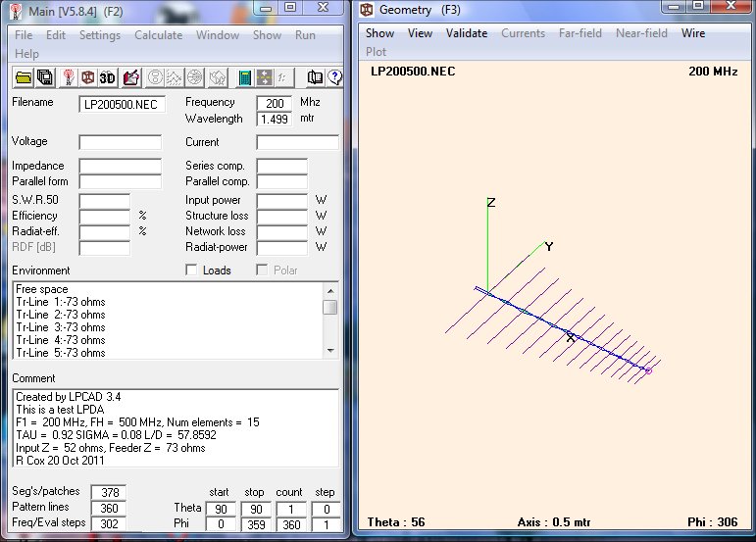The height and width of the screenshot is (542, 756).
Task: Click the open book documentation icon
Action: pos(315,77)
